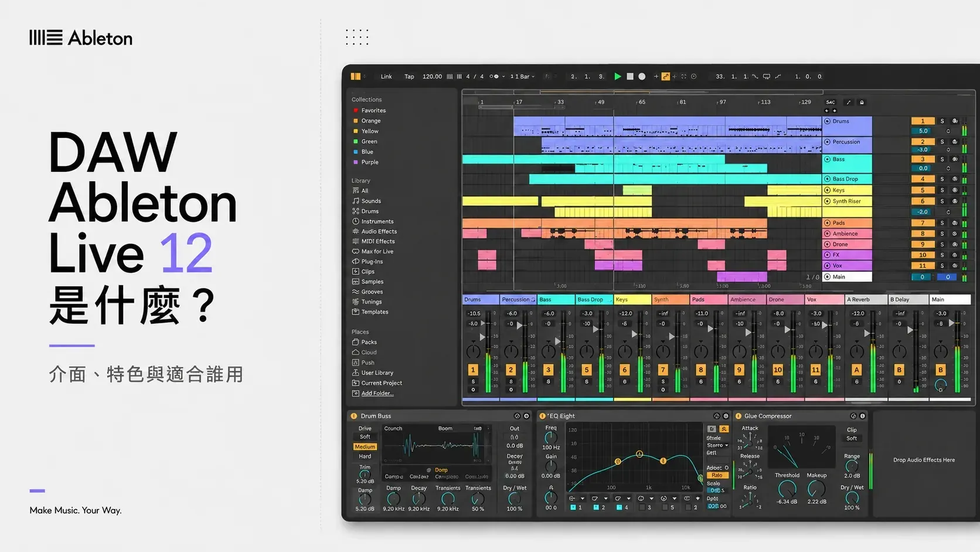Click the Add Folder... link

(377, 394)
